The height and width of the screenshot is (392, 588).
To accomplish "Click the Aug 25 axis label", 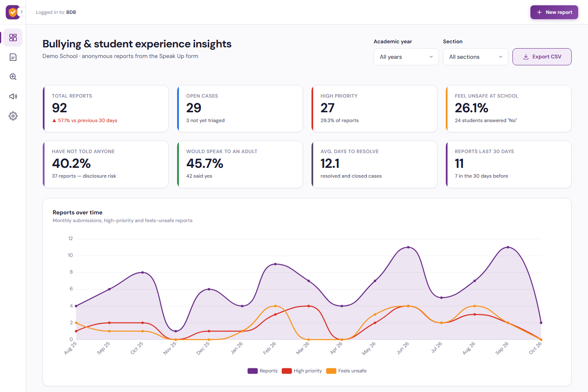I will point(71,348).
